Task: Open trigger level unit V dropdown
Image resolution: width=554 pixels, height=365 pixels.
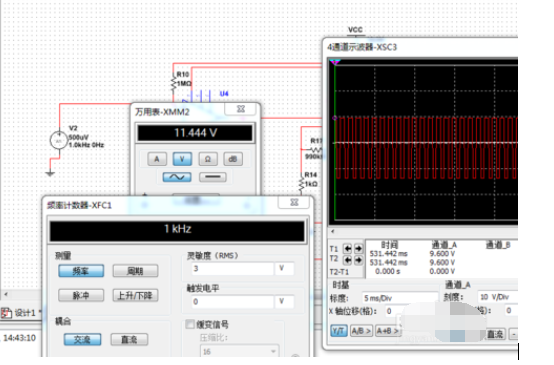Action: pyautogui.click(x=284, y=301)
